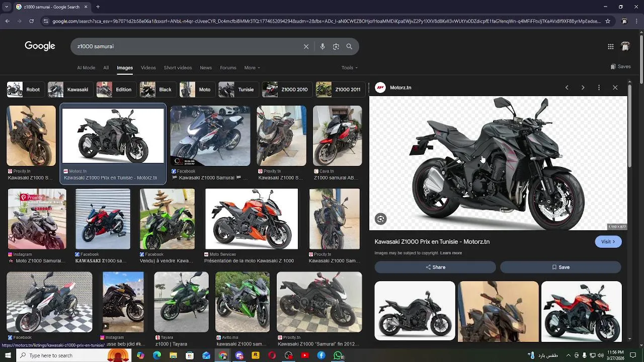Open volume control in system tray
This screenshot has width=644, height=362.
pos(601,355)
